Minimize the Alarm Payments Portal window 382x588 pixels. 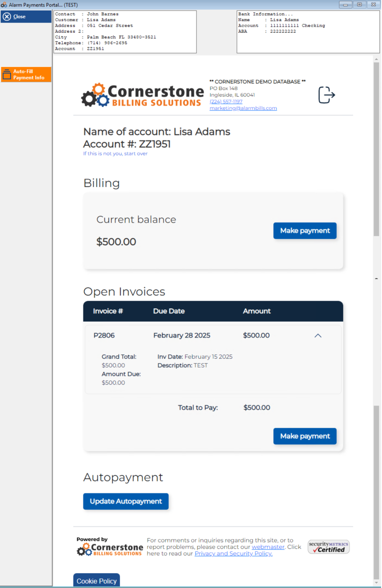coord(346,4)
